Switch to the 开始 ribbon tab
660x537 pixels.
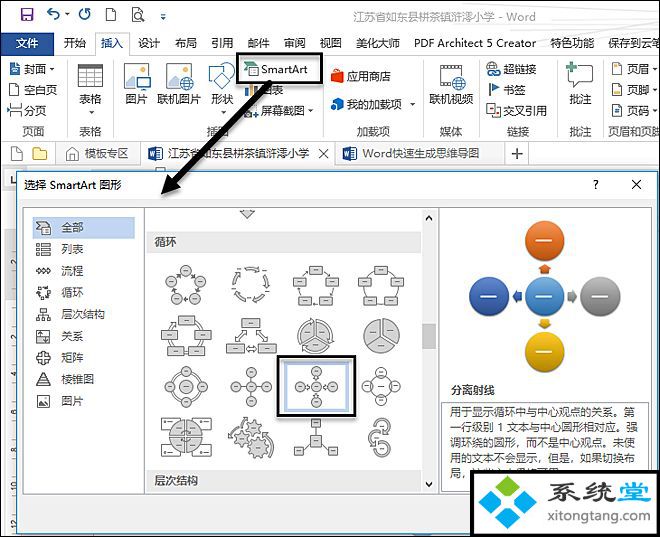[75, 43]
